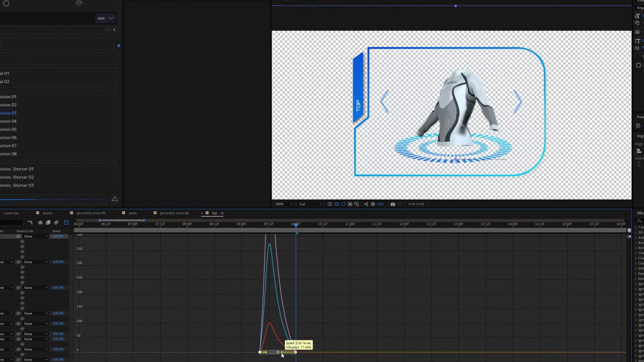Select the 'sition, Shorter 02' preset
Image resolution: width=644 pixels, height=362 pixels.
17,177
